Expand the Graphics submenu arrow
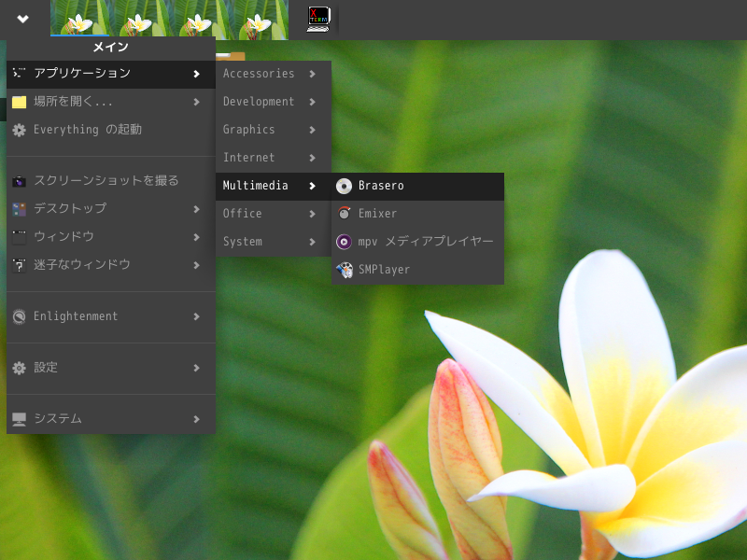Image resolution: width=747 pixels, height=560 pixels. point(312,130)
